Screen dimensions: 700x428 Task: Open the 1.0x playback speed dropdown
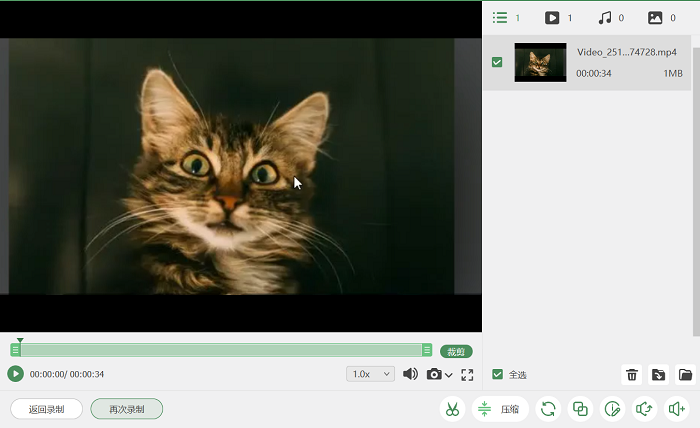(370, 374)
